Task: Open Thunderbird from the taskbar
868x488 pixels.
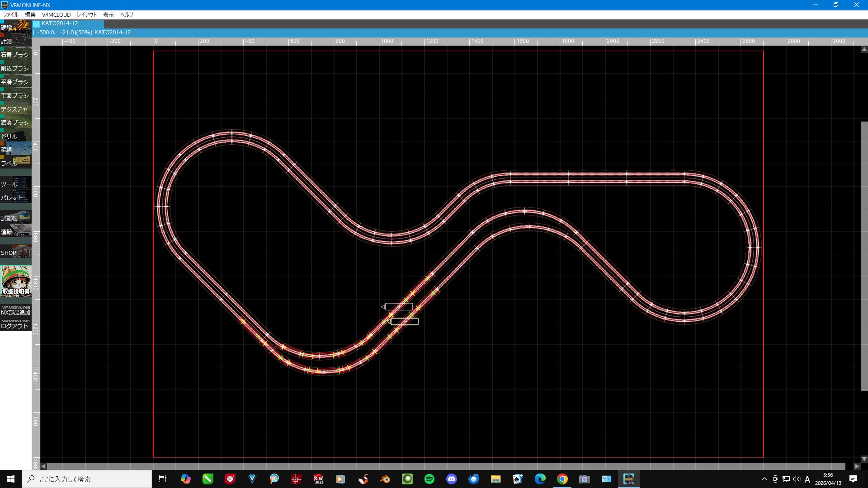Action: [x=474, y=479]
